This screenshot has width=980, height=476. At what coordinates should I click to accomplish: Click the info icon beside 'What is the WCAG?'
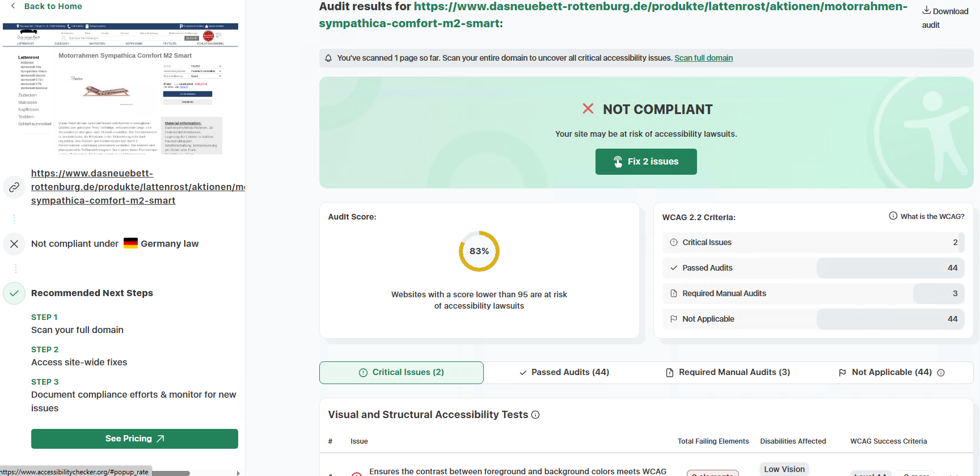click(x=893, y=216)
